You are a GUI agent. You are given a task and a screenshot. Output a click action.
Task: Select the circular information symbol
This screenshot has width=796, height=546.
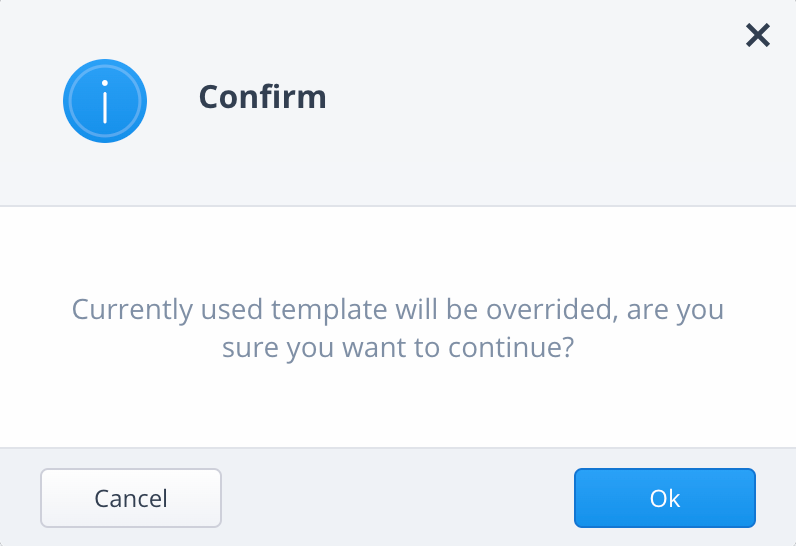tap(104, 100)
